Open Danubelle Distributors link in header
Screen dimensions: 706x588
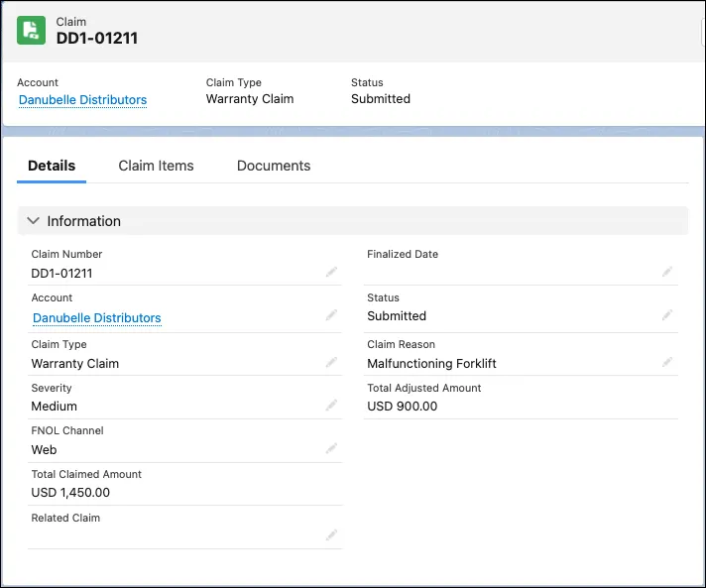83,99
